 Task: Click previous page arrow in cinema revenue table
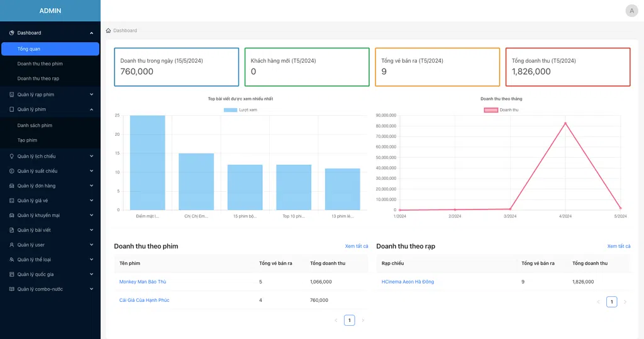[x=599, y=302]
